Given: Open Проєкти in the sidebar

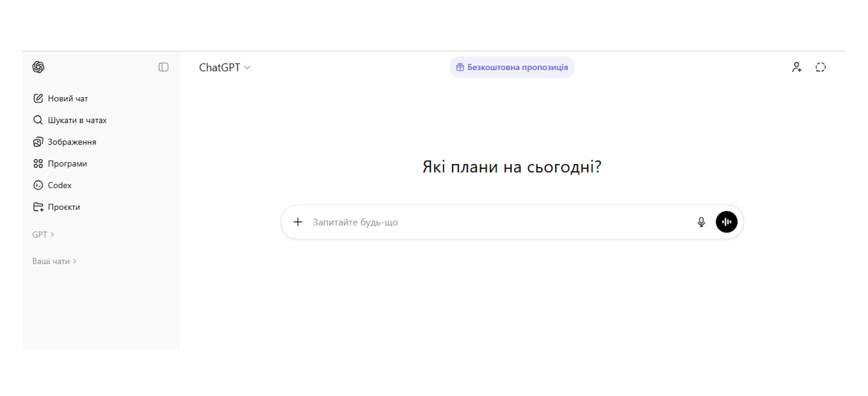Looking at the screenshot, I should (64, 207).
